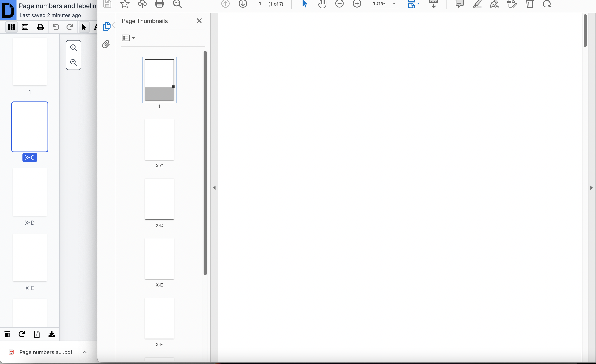Expand the thumbnail options dropdown
The image size is (596, 364).
point(128,38)
